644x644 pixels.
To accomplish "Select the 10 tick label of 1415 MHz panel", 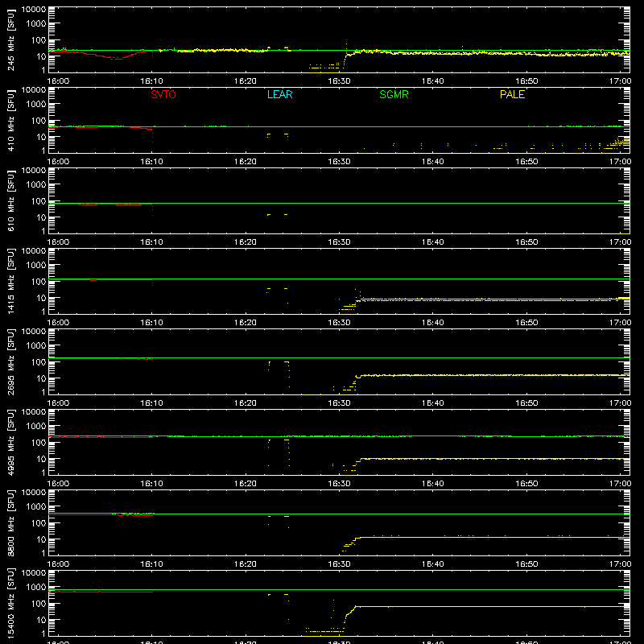I will pos(41,298).
